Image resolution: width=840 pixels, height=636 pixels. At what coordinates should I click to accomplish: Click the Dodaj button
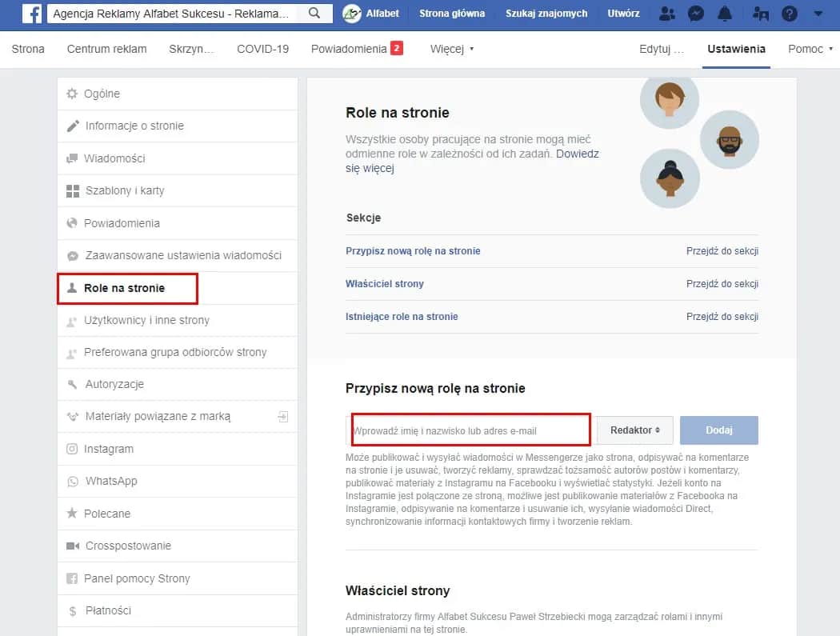click(718, 430)
